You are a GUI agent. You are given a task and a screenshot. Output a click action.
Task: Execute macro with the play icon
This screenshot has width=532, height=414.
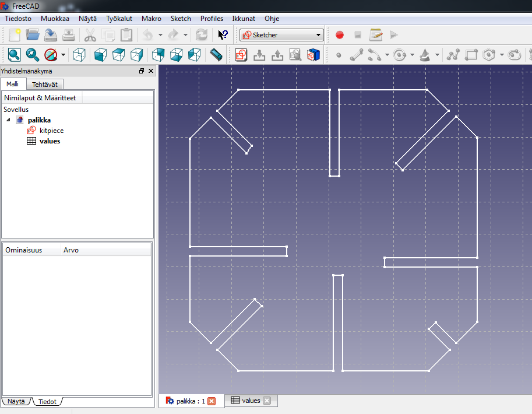tap(393, 35)
